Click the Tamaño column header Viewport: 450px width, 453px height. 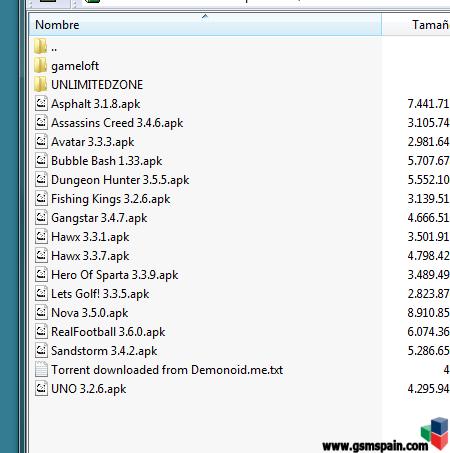pos(416,24)
